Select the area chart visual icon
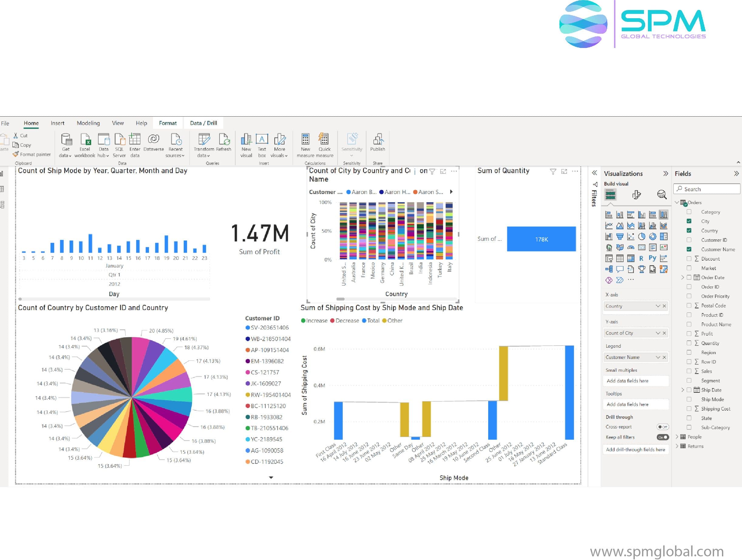Screen dimensions: 742x560 click(x=620, y=225)
